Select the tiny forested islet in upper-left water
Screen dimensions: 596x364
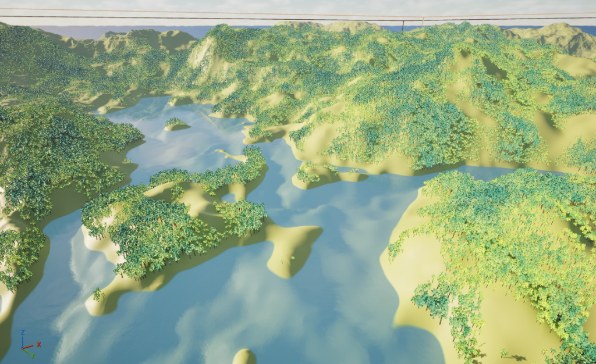pos(176,123)
